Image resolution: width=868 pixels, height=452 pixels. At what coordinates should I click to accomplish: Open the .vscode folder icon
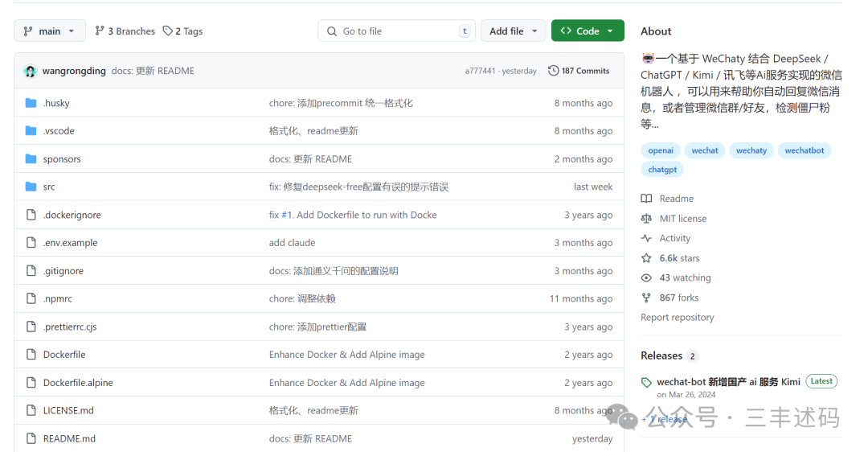[31, 131]
